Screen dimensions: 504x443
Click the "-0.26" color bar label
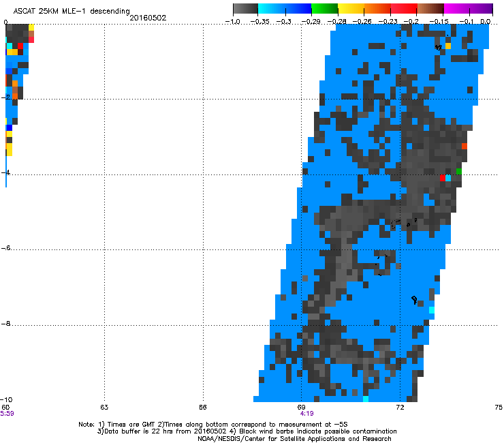[x=362, y=22]
